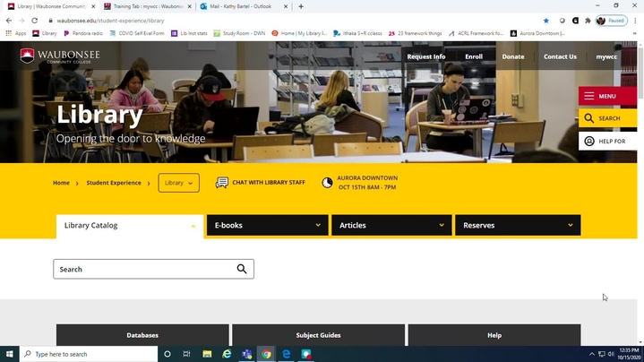
Task: Go back with browser back arrow
Action: coord(9,21)
